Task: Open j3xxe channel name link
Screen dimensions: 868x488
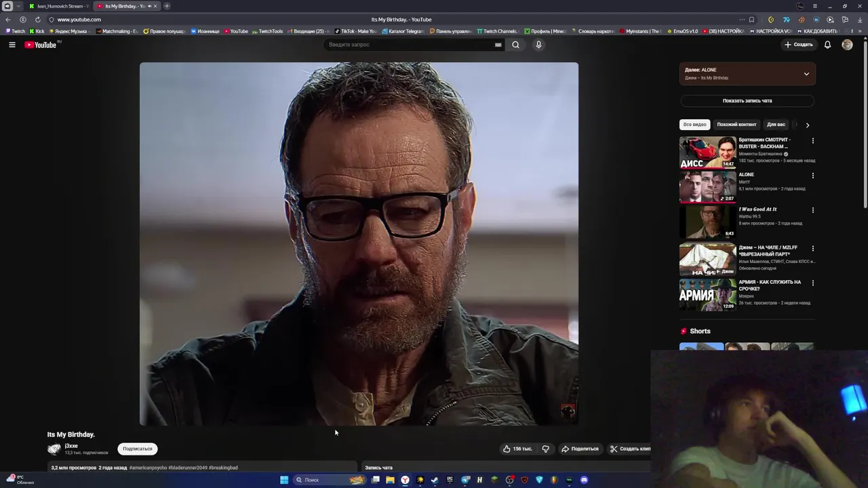Action: coord(71,446)
